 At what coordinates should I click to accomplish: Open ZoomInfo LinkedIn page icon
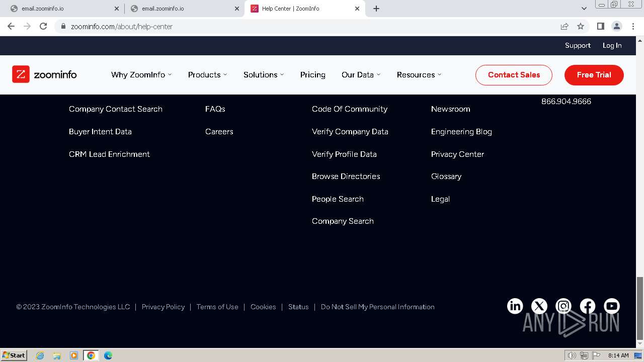pos(515,306)
